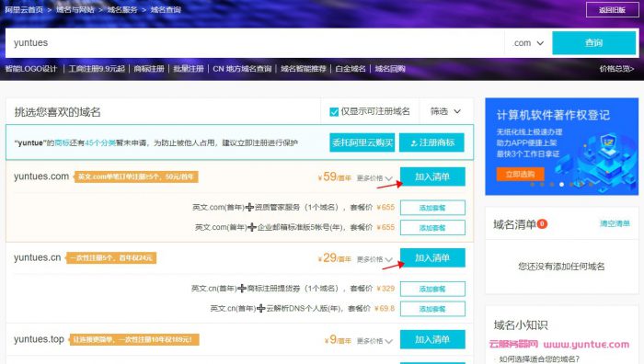Viewport: 644px width, 364px height.
Task: Expand 更多价格 for yuntues.com
Action: pyautogui.click(x=374, y=178)
